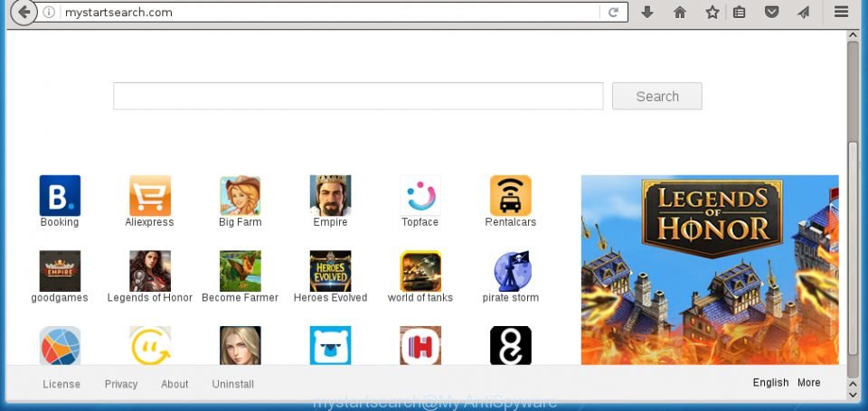This screenshot has width=868, height=411.
Task: Open the Legends of Honor icon
Action: pyautogui.click(x=150, y=271)
